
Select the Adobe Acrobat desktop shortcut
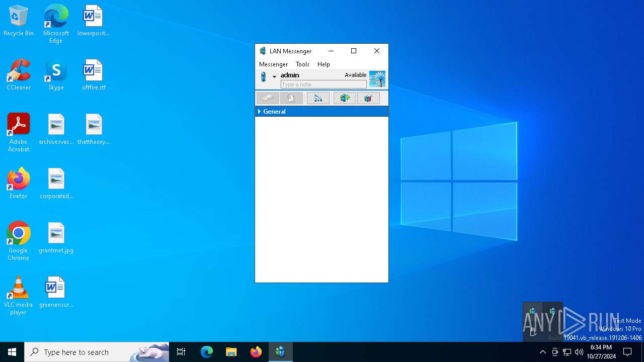(19, 133)
